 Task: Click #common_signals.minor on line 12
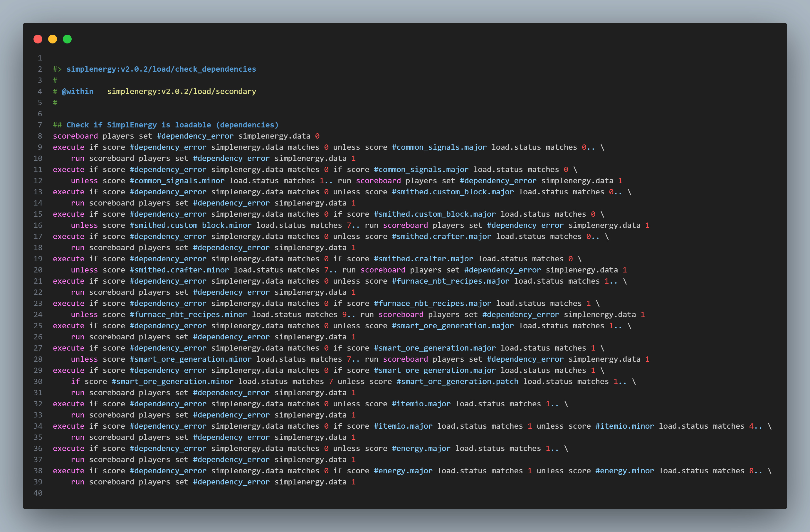(177, 181)
